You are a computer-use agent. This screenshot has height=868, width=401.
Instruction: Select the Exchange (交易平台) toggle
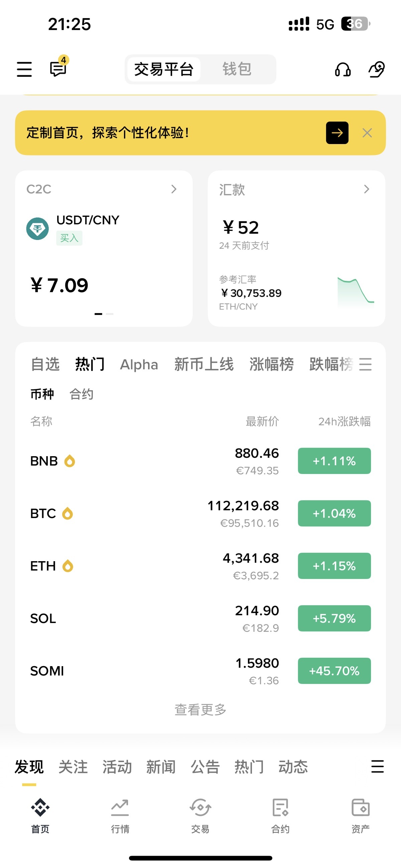tap(164, 69)
